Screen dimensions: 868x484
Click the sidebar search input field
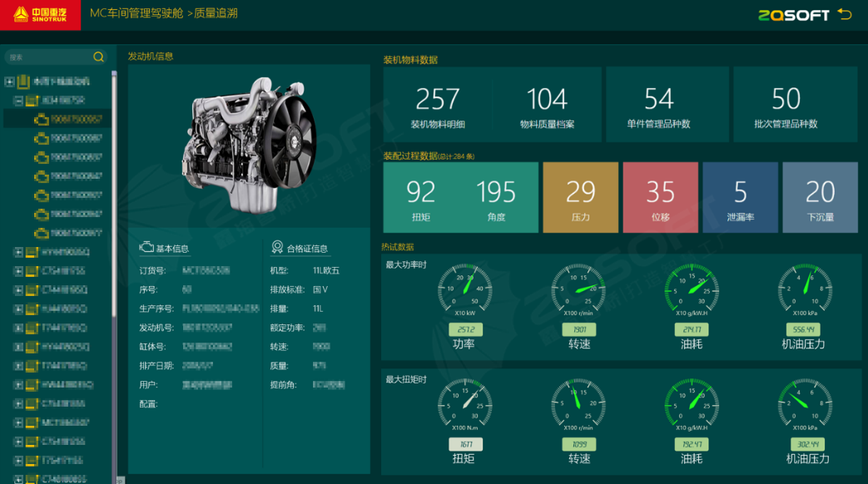tap(48, 57)
